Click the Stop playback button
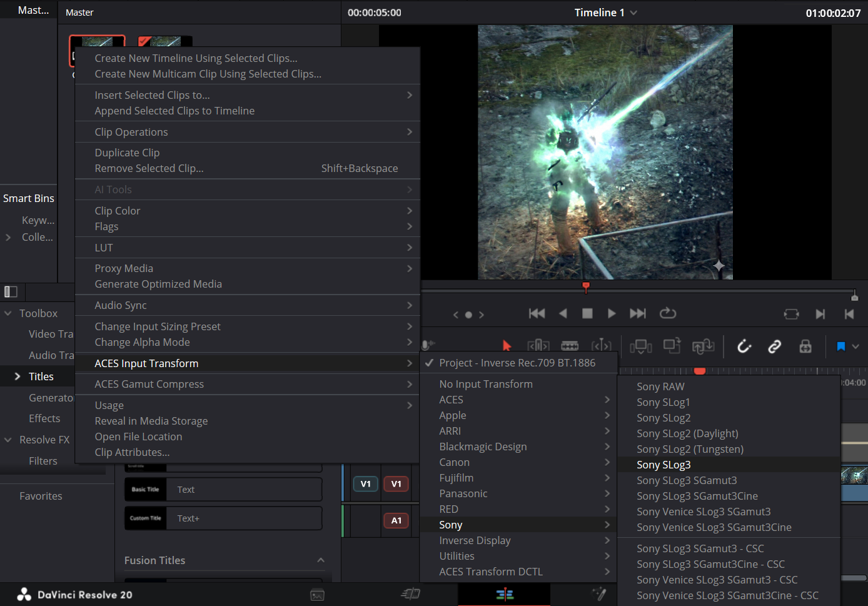Screen dimensions: 868x606 (587, 313)
